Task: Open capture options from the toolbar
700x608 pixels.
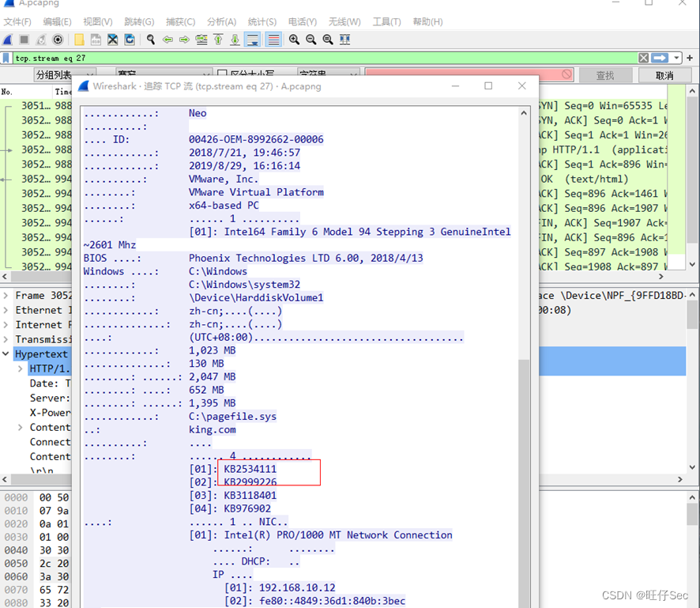Action: coord(58,40)
